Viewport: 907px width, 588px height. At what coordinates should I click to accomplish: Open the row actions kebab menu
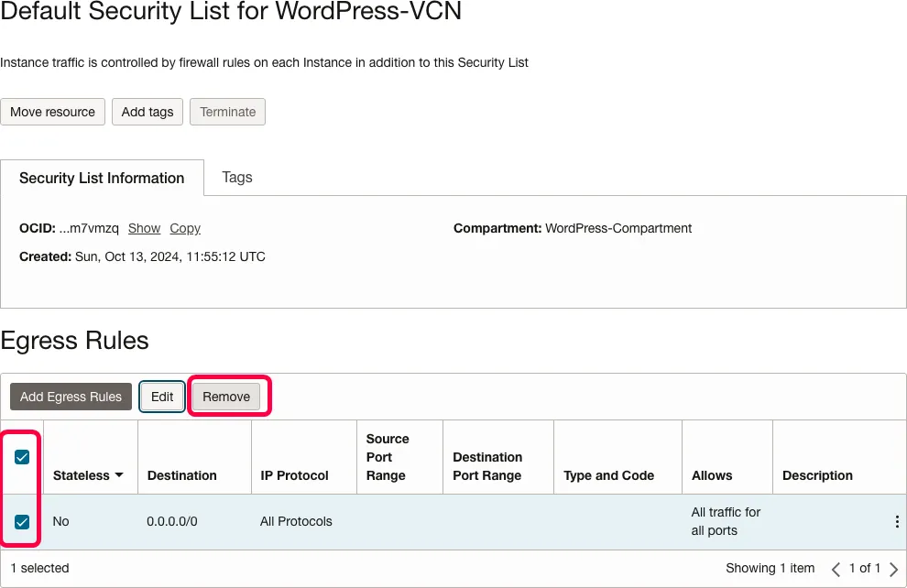[x=896, y=522]
